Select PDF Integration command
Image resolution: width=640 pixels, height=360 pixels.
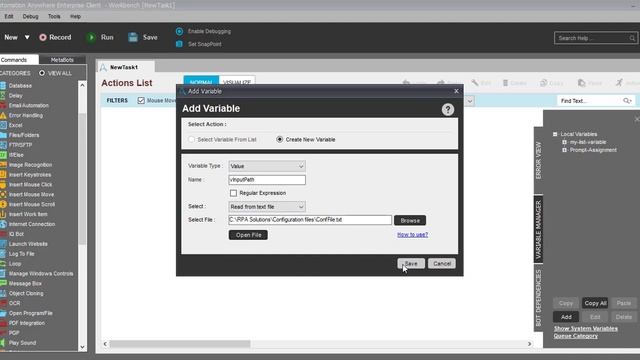click(x=27, y=323)
